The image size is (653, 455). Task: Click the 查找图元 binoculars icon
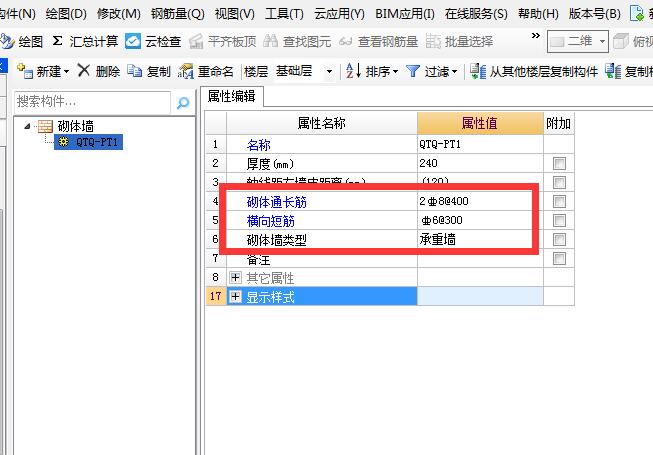271,41
